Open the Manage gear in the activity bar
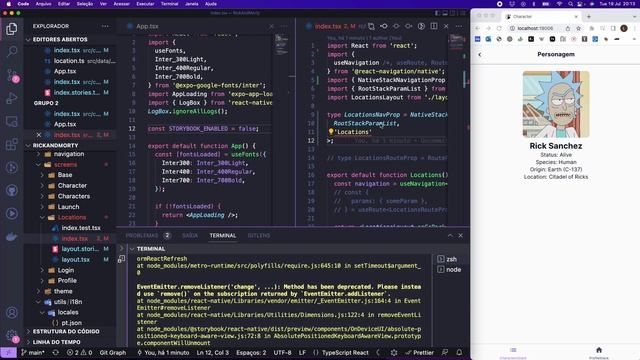The image size is (640, 360). 12,336
